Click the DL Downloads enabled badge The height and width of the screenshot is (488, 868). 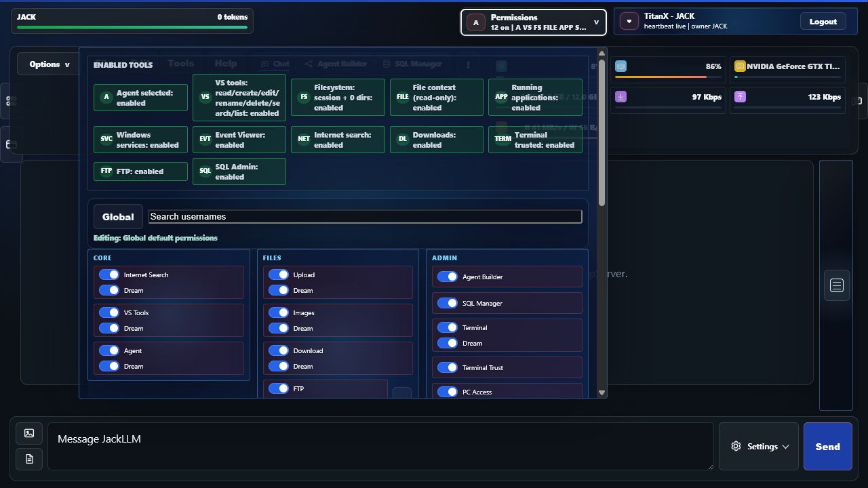[437, 140]
